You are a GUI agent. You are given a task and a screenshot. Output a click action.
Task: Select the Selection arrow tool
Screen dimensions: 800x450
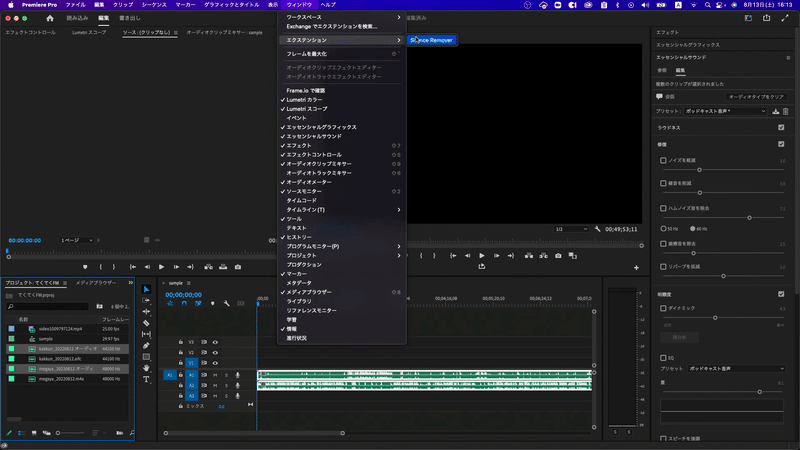(x=146, y=289)
